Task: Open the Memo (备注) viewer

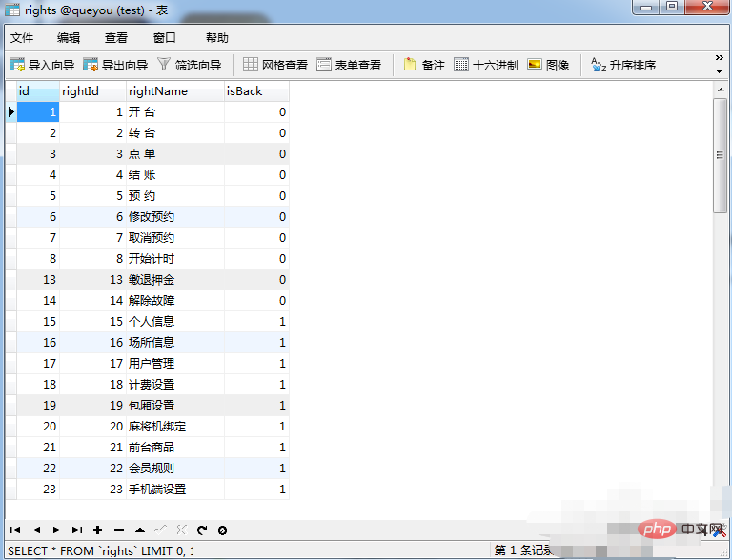Action: coord(424,65)
